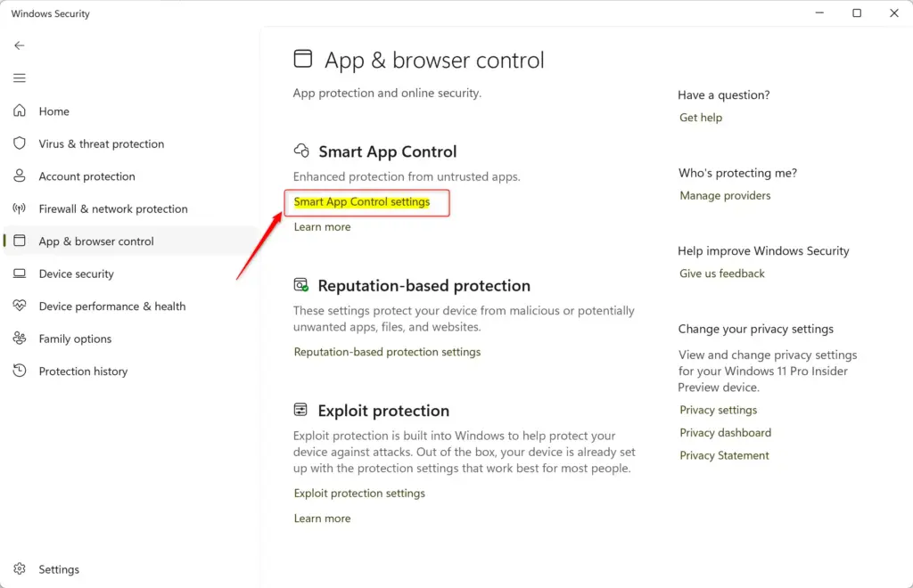The height and width of the screenshot is (588, 913).
Task: Click 'App protection and online security.' text
Action: [x=387, y=93]
